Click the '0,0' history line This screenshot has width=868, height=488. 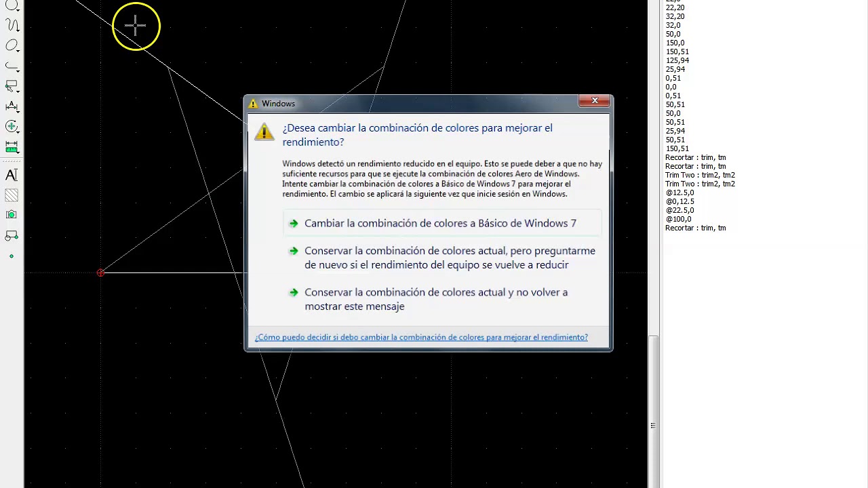pyautogui.click(x=671, y=87)
